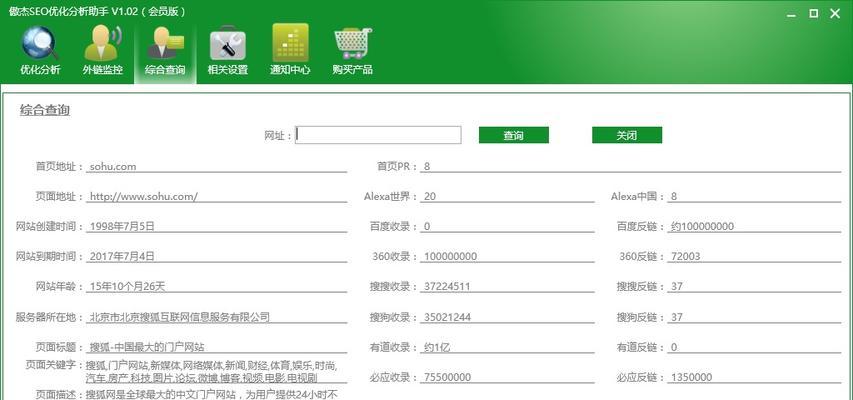Viewport: 853px width, 400px height.
Task: Click the 服务器所在地 label
Action: click(49, 317)
